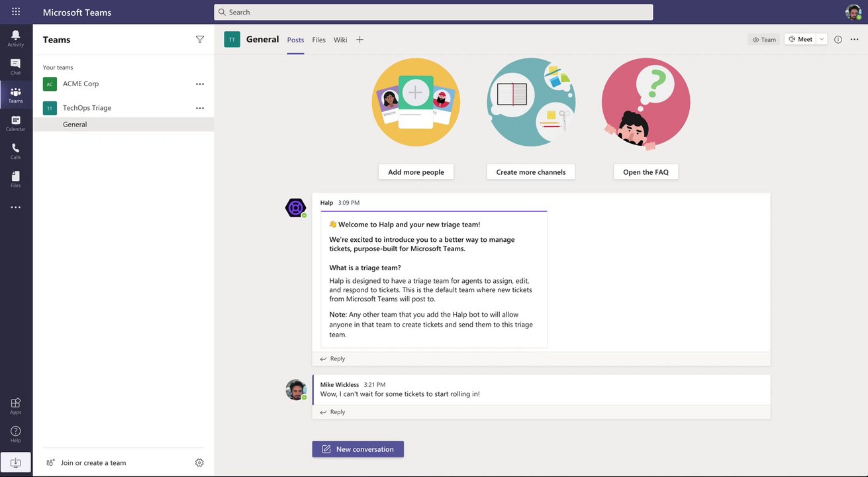
Task: Click the FAQ question mark illustration
Action: click(x=646, y=103)
